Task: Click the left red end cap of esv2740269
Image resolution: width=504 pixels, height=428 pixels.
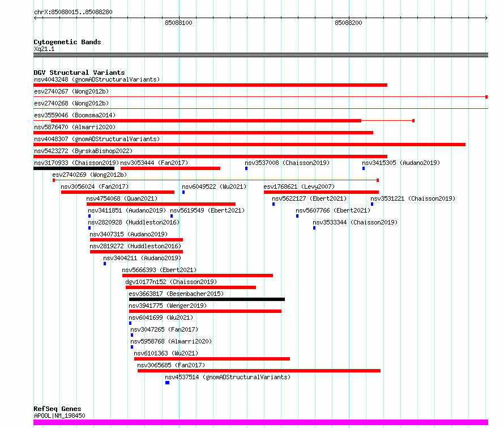Action: 54,180
